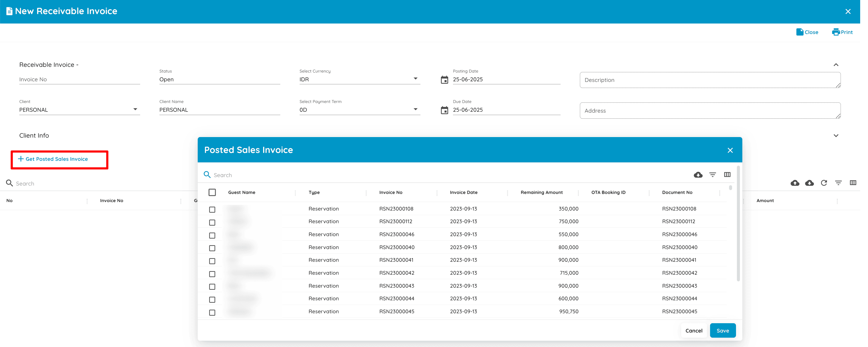Viewport: 868px width, 347px height.
Task: Click Search field in Posted Sales Invoice dialog
Action: click(x=450, y=175)
